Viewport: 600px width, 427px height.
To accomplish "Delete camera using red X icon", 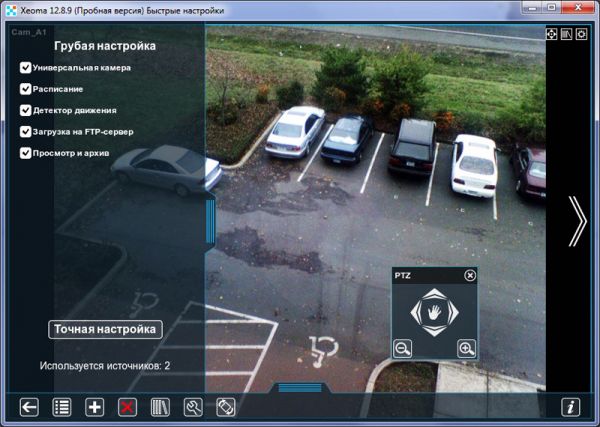I will pyautogui.click(x=127, y=407).
